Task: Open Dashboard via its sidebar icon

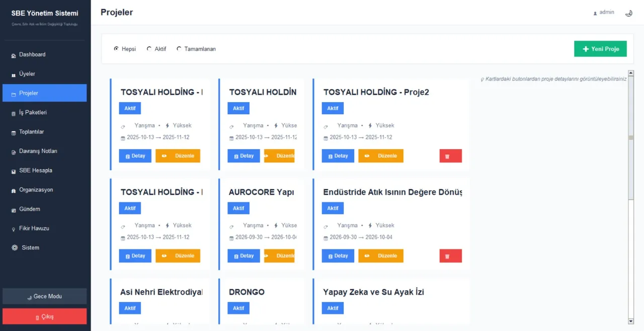Action: tap(14, 55)
